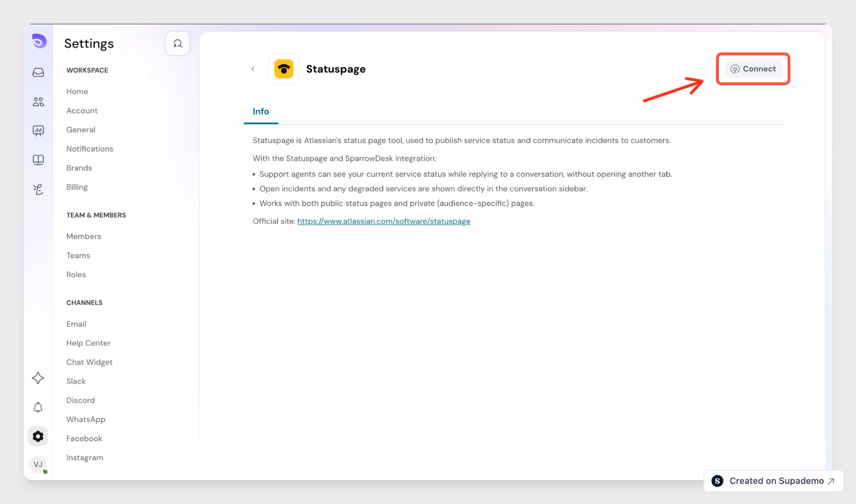Click the settings gear icon
Image resolution: width=856 pixels, height=504 pixels.
38,437
